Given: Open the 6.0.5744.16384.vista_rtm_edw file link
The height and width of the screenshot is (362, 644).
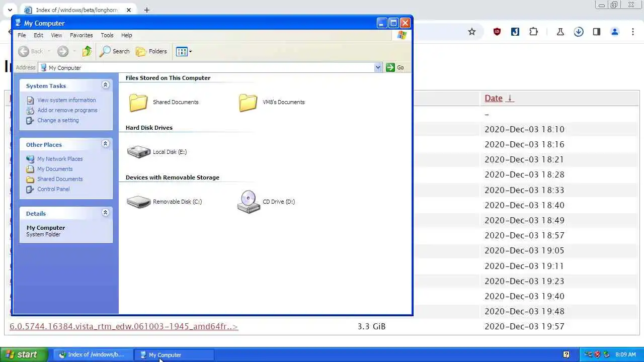Looking at the screenshot, I should (x=124, y=327).
